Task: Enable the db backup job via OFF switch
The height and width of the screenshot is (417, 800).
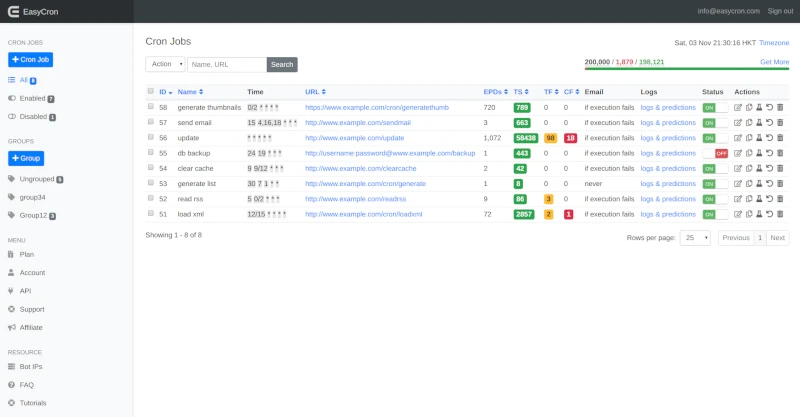Action: 715,154
